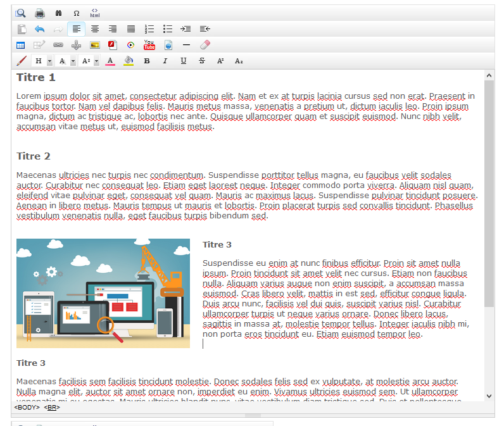The width and height of the screenshot is (504, 426).
Task: Pick highlight background color bucket
Action: (129, 61)
